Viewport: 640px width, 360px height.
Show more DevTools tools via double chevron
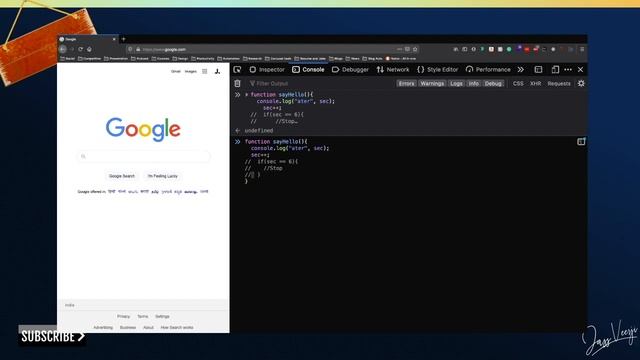point(520,69)
